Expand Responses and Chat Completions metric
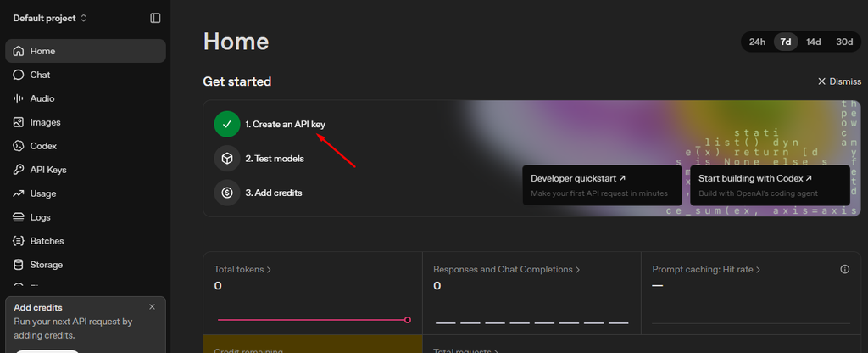The image size is (868, 353). point(507,270)
